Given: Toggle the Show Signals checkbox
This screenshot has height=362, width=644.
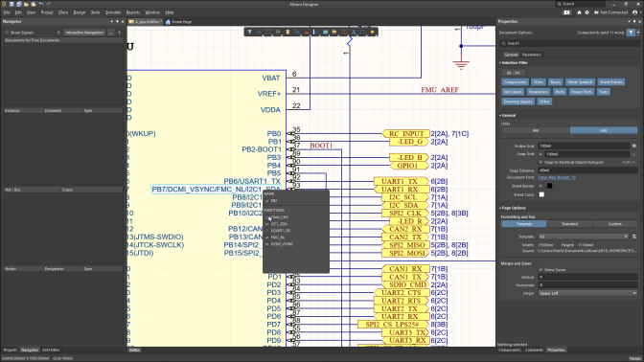Looking at the screenshot, I should (x=7, y=33).
